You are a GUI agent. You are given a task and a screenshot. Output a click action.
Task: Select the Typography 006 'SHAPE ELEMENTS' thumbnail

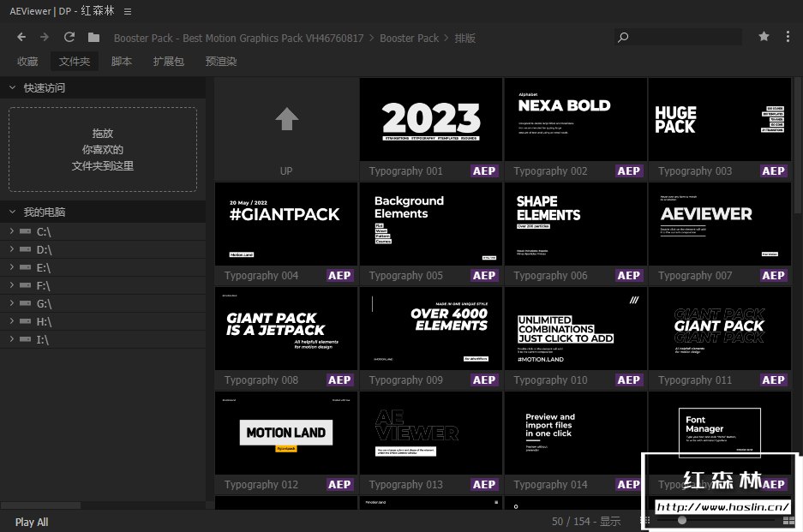pyautogui.click(x=576, y=224)
